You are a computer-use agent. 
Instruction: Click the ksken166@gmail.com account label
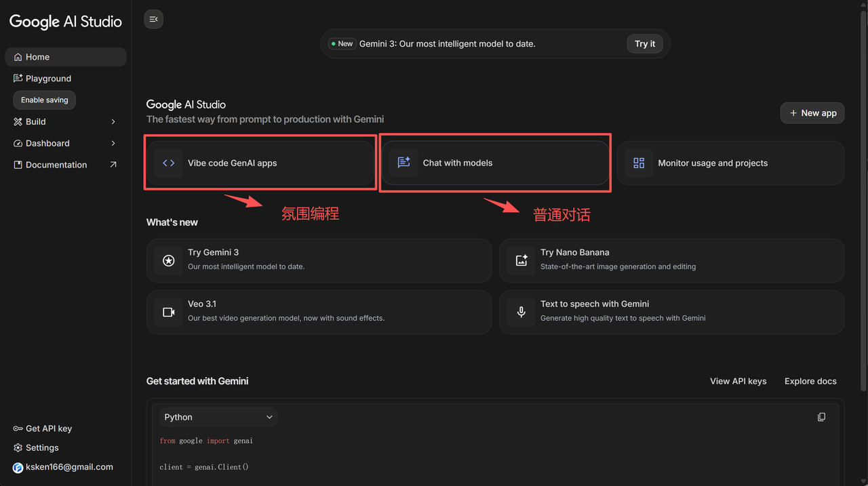(69, 467)
